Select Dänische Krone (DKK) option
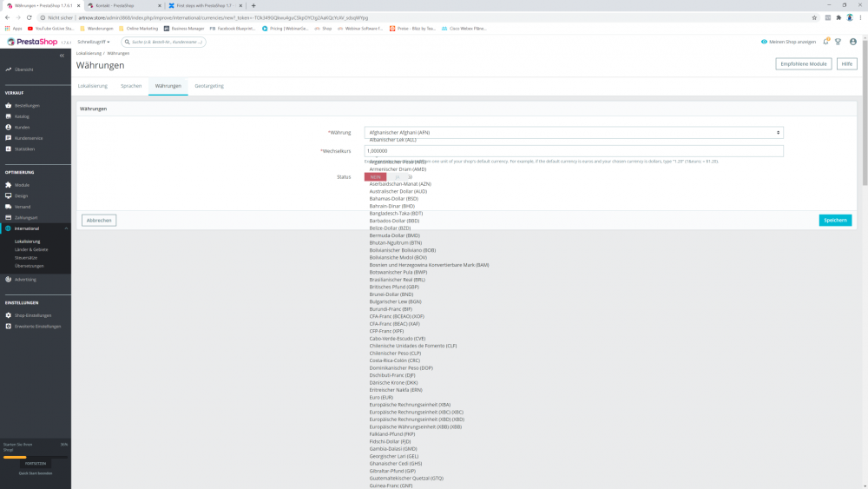The image size is (868, 489). click(393, 383)
